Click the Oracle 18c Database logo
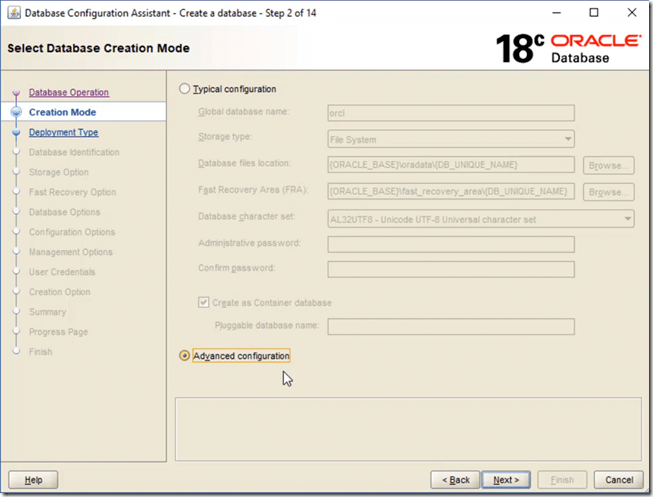This screenshot has width=653, height=497. 568,48
